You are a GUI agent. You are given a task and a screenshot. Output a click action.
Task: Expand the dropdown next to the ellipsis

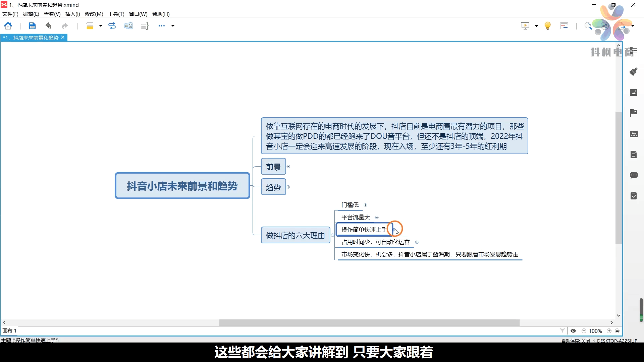(173, 26)
